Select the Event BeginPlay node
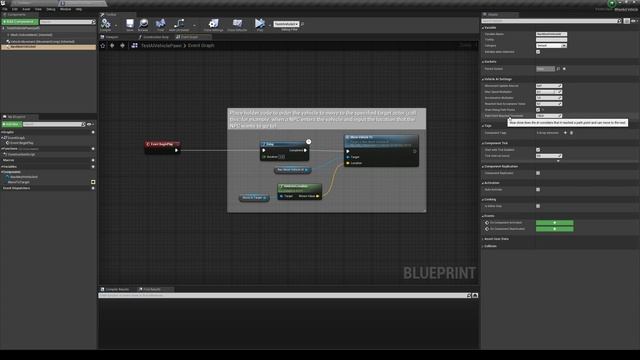640x360 pixels. tap(163, 147)
